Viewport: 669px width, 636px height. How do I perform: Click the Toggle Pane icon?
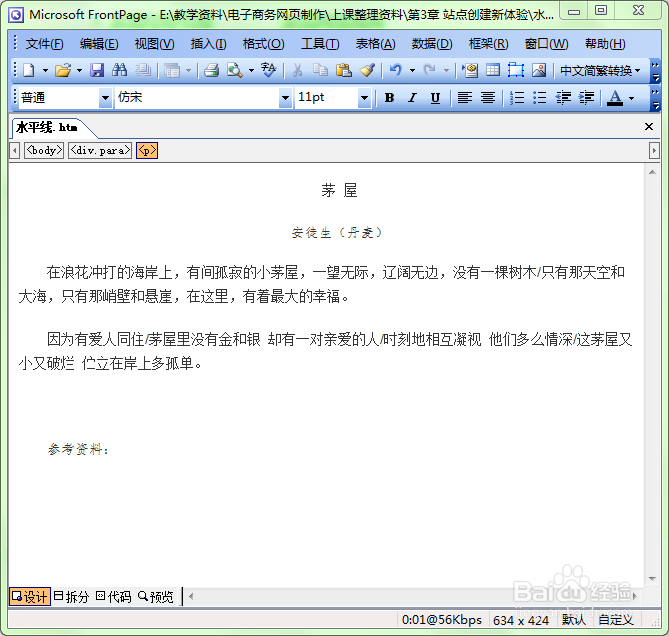pos(172,70)
